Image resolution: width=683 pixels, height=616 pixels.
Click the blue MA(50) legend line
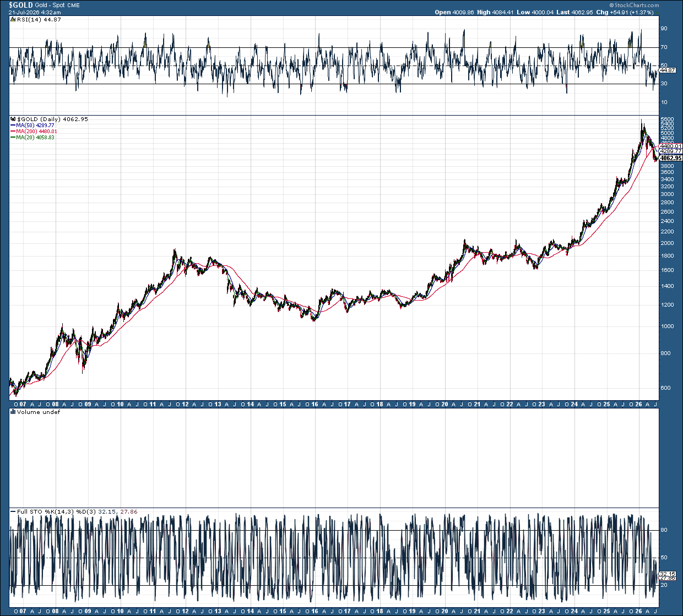[13, 126]
